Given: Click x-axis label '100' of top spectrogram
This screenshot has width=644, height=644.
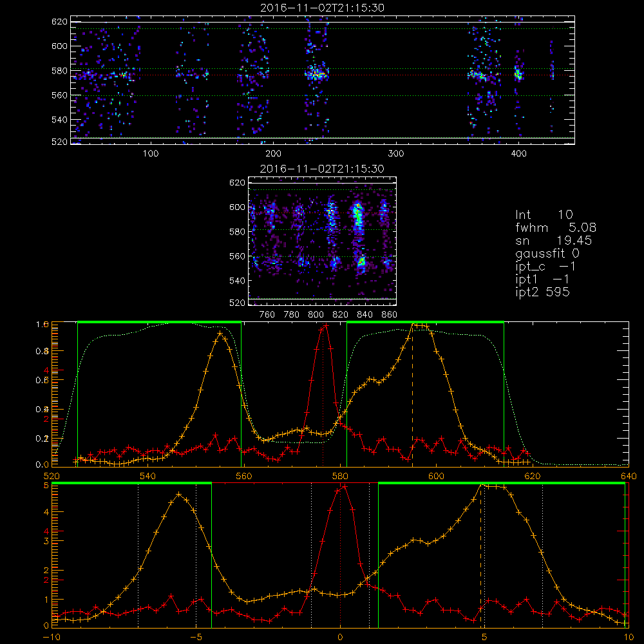Looking at the screenshot, I should (151, 154).
